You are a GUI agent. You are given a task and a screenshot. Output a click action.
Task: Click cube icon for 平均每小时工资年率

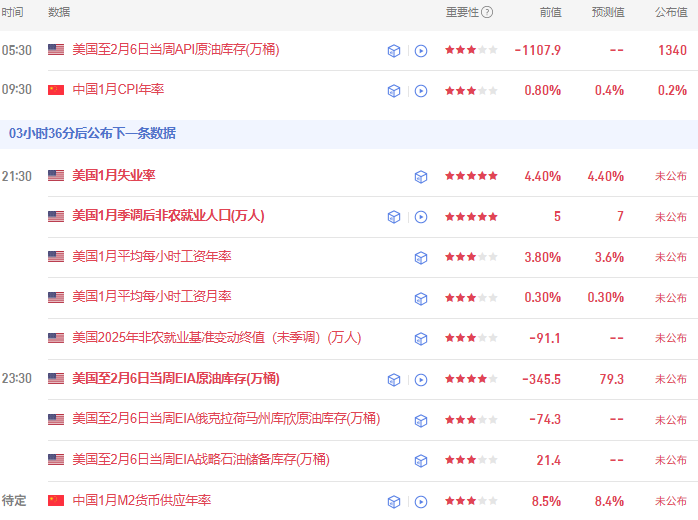421,258
